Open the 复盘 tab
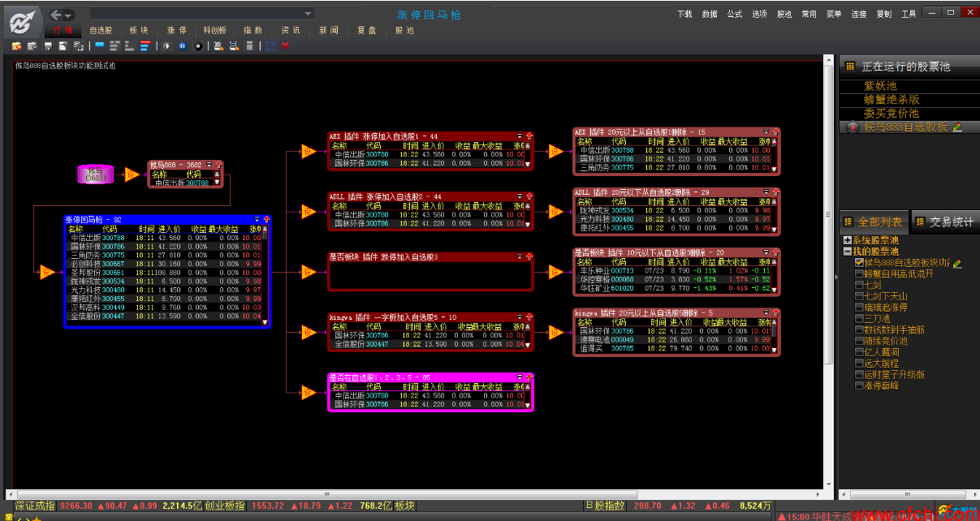 click(367, 30)
